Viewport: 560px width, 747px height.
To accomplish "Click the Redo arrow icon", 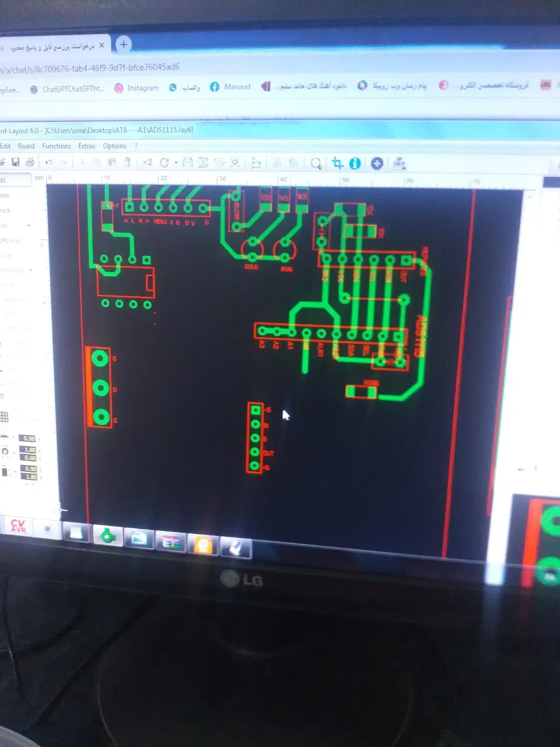I will (x=63, y=162).
